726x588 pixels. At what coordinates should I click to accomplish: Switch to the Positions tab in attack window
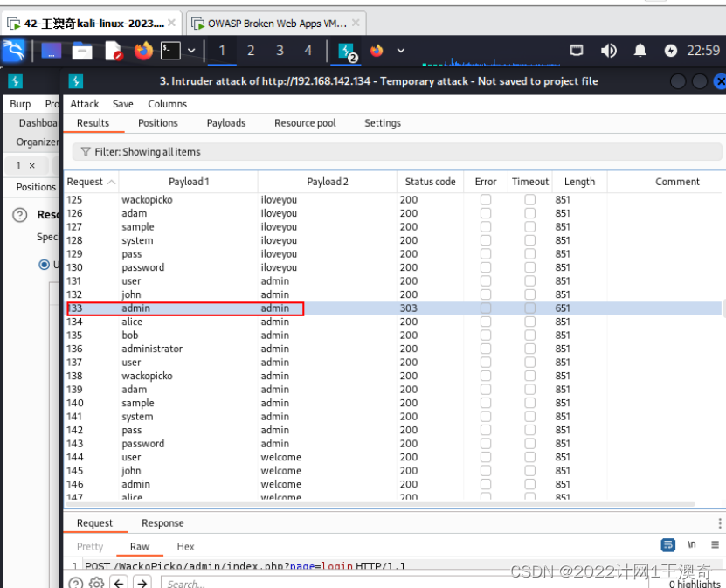[x=158, y=123]
